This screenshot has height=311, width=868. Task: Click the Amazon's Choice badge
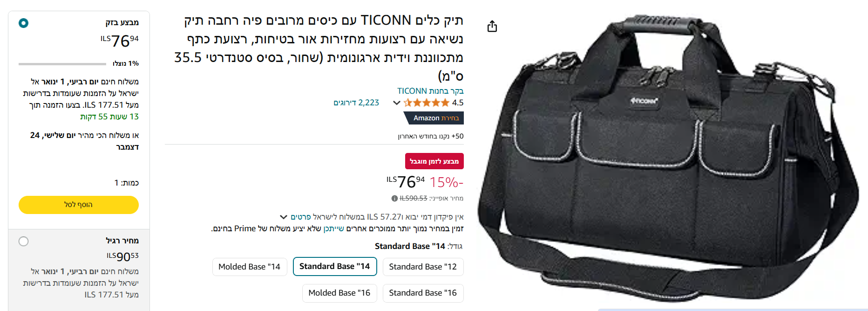pyautogui.click(x=434, y=118)
